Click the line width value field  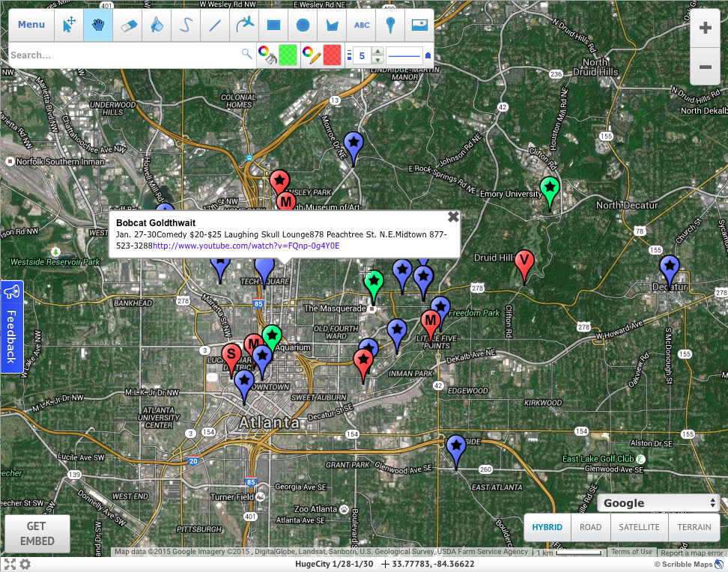click(363, 55)
